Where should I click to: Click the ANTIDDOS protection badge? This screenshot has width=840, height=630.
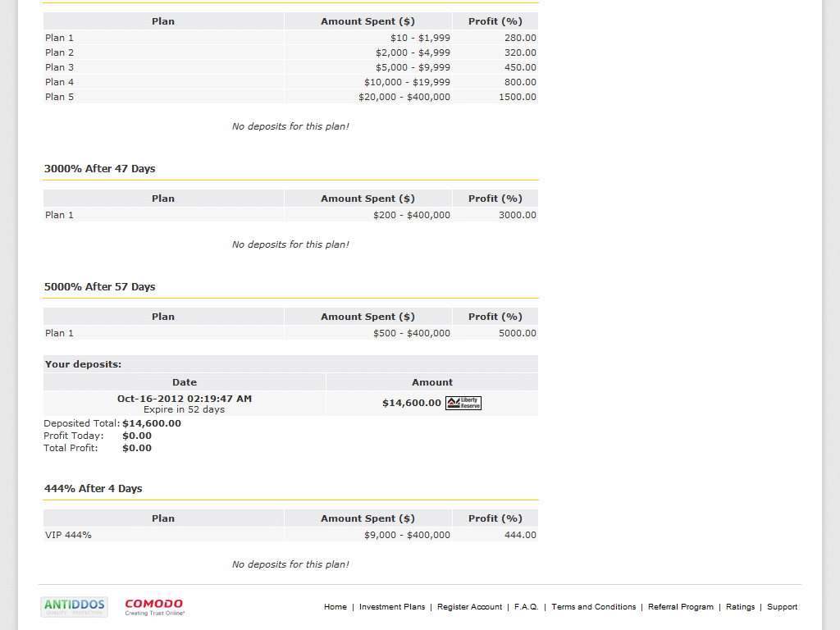tap(74, 607)
